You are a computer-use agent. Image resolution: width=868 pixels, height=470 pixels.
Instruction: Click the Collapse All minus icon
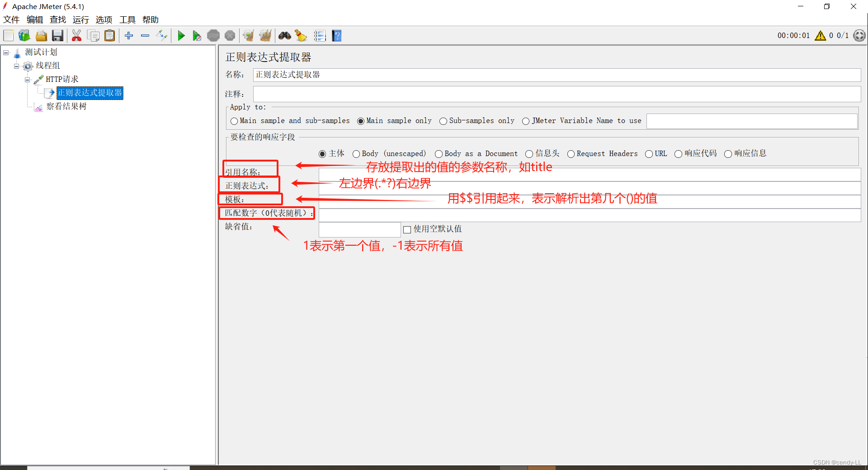[145, 36]
